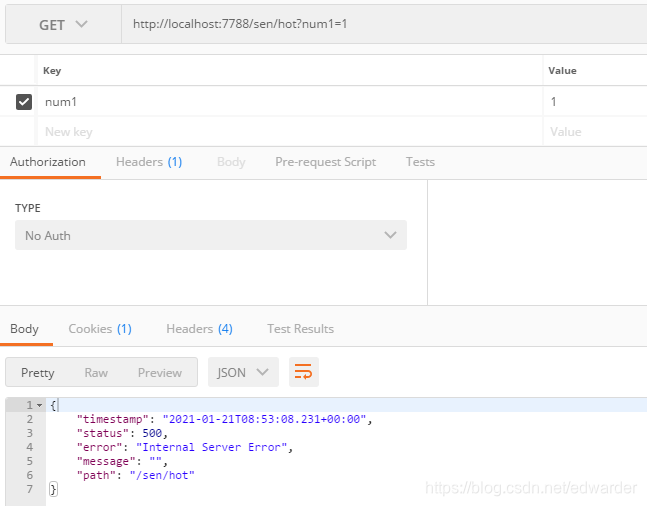Open the request Headers (1) tab
647x506 pixels.
click(x=149, y=162)
